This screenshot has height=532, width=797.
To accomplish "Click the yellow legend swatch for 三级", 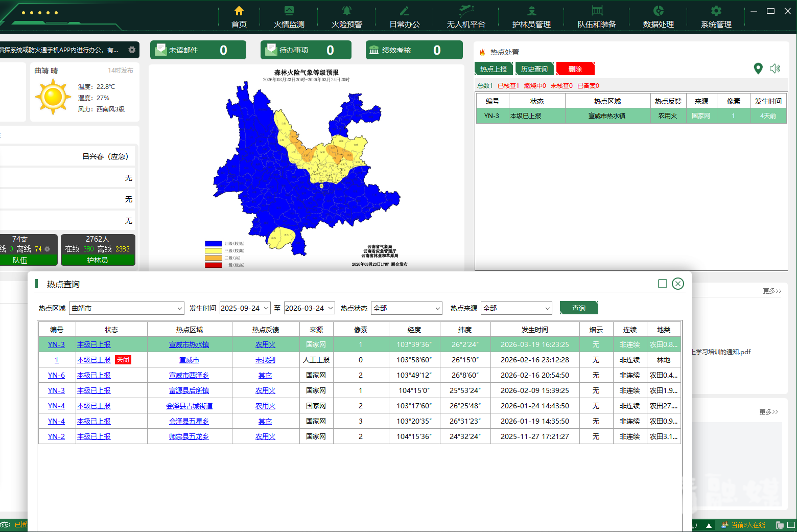I will (x=213, y=251).
